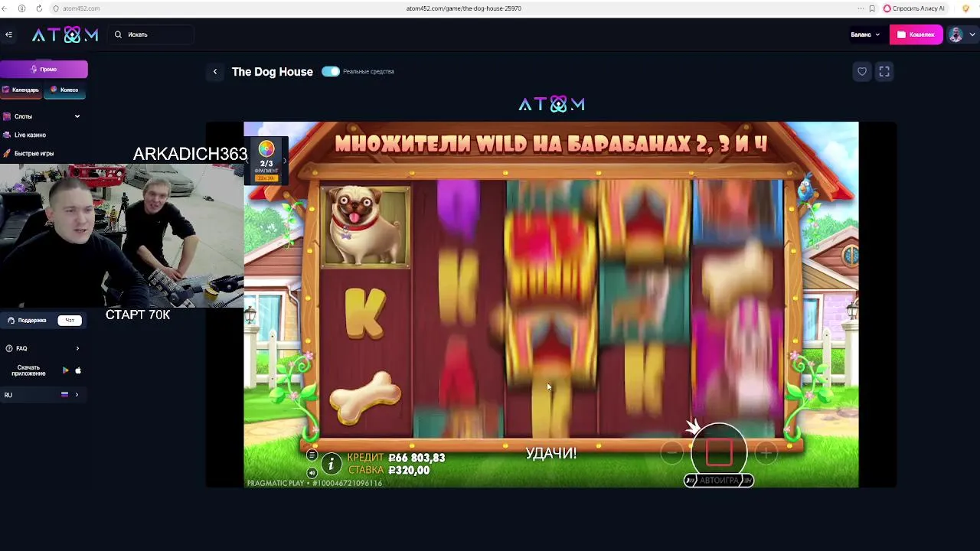980x551 pixels.
Task: Open Live казино in the sidebar
Action: 29,135
